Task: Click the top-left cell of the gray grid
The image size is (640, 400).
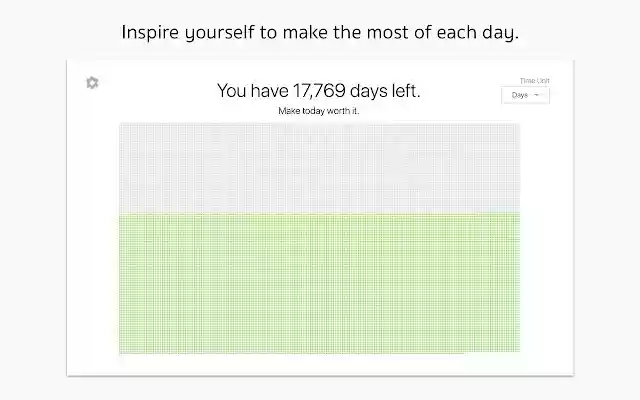Action: coord(121,125)
